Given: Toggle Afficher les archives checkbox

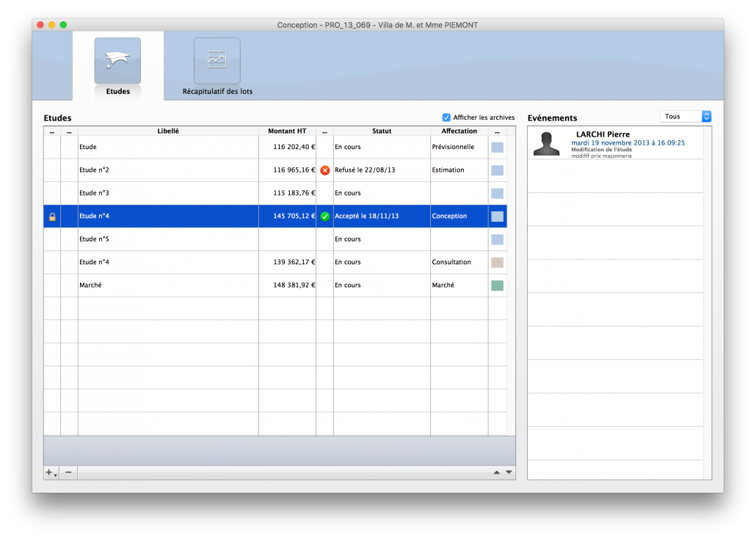Looking at the screenshot, I should coord(446,117).
